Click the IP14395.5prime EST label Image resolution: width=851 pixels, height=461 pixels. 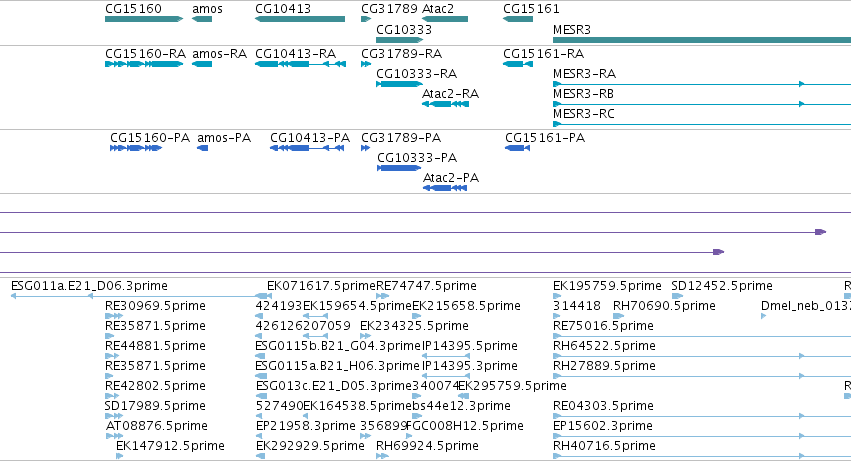tap(469, 346)
